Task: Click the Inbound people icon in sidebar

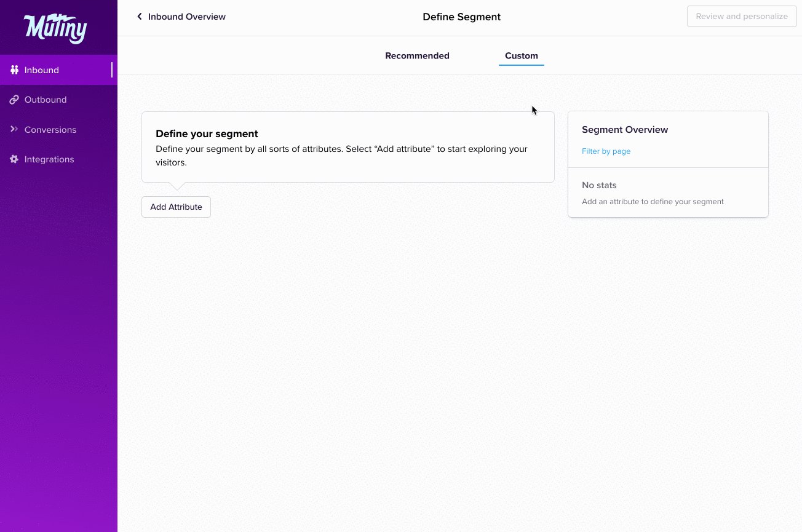Action: click(x=14, y=70)
